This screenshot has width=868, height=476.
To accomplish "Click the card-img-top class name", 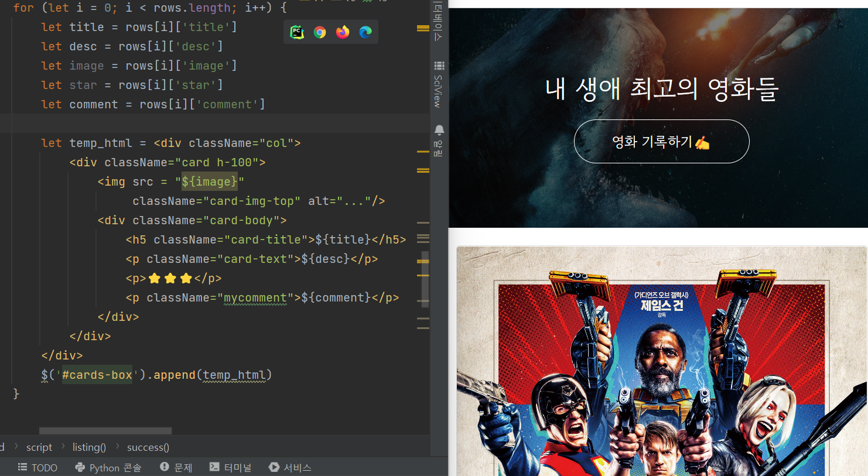I will (x=252, y=201).
